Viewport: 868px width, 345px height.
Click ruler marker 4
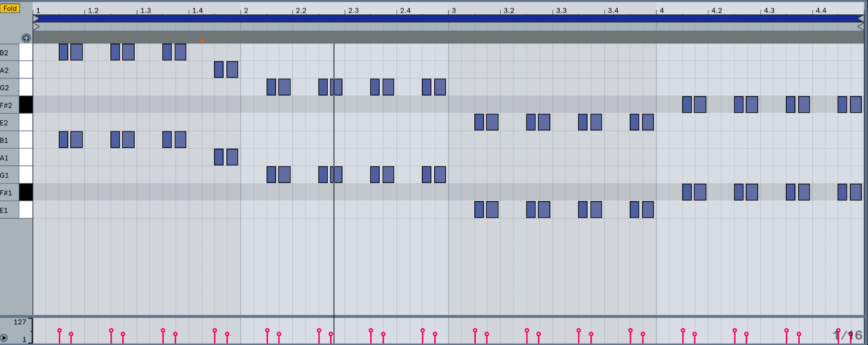662,10
